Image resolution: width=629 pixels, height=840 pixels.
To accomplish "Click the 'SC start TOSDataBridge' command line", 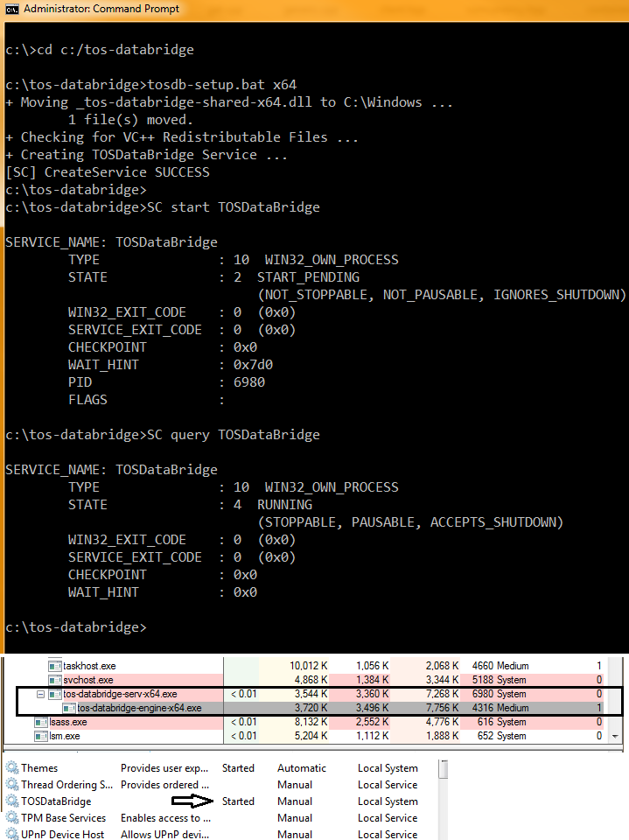I will point(233,207).
